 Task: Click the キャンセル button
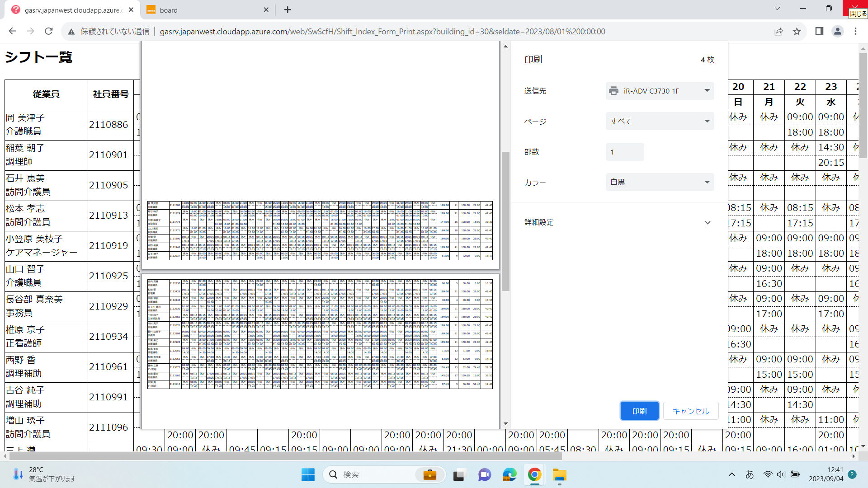[690, 411]
